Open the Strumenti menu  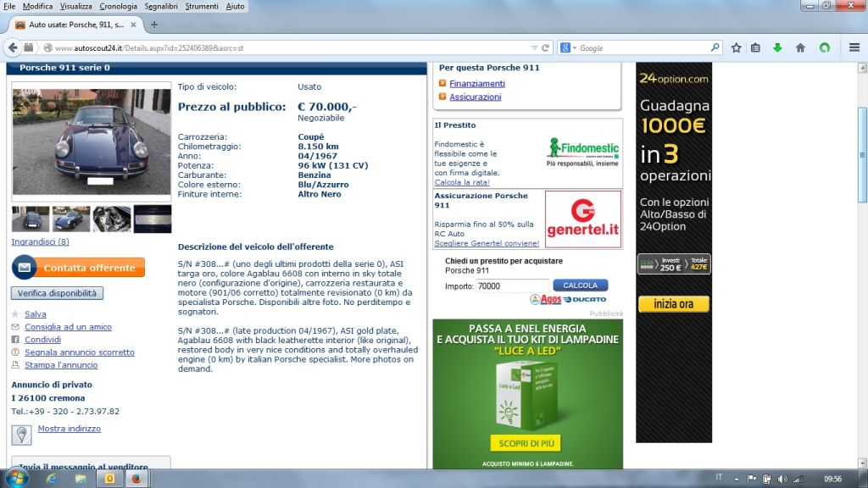point(202,6)
